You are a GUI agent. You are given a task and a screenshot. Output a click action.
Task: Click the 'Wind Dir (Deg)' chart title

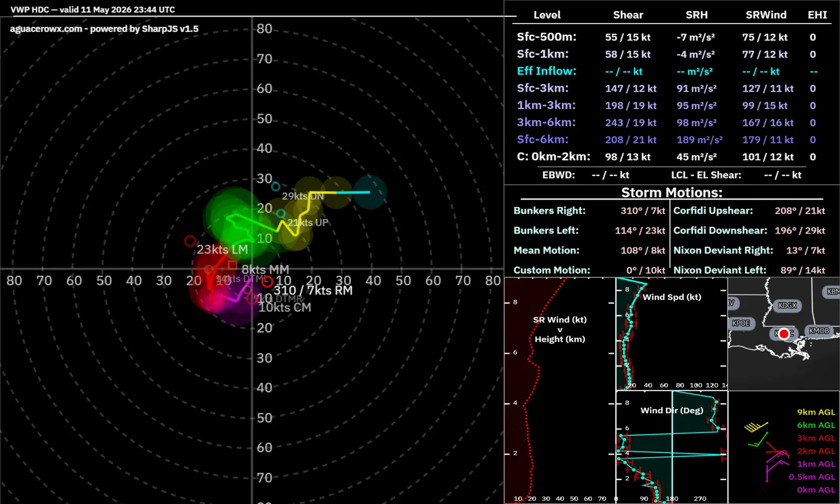[671, 411]
